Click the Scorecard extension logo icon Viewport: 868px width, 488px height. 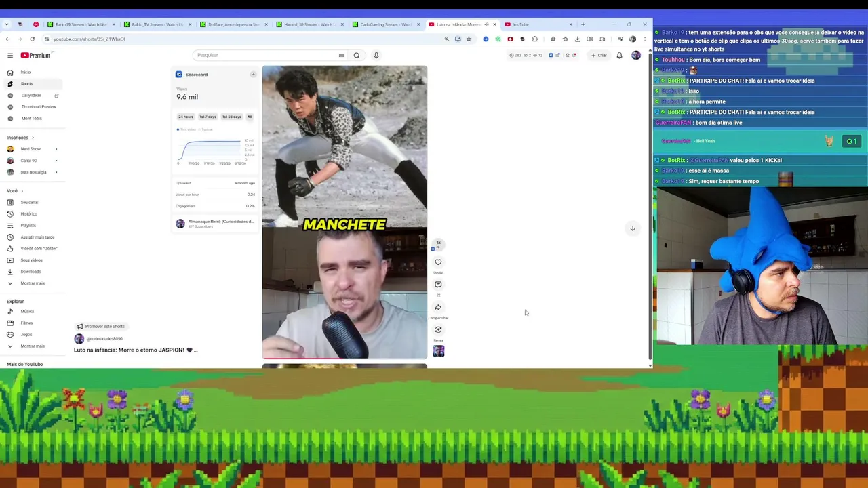pyautogui.click(x=179, y=75)
